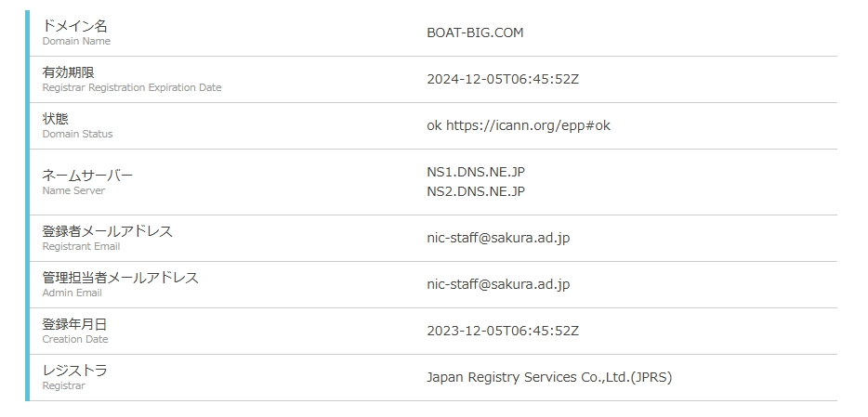Click the 登録年月日 row label

[x=74, y=324]
